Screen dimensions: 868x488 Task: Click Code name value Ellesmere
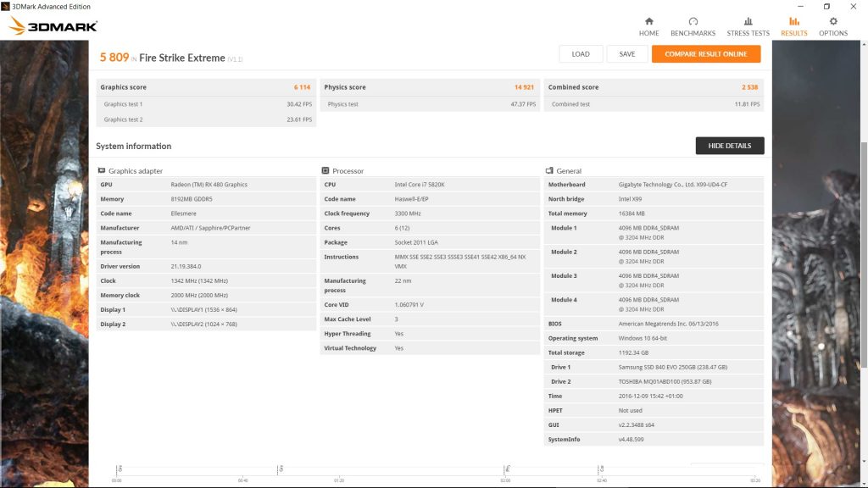click(x=183, y=213)
